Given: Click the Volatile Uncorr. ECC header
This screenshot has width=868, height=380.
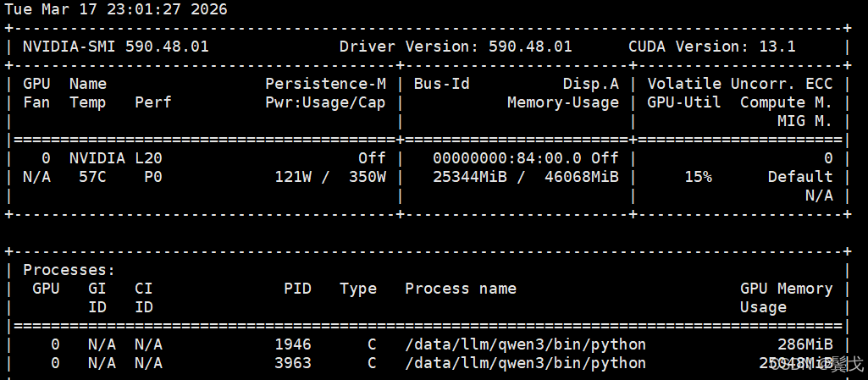Looking at the screenshot, I should 740,84.
